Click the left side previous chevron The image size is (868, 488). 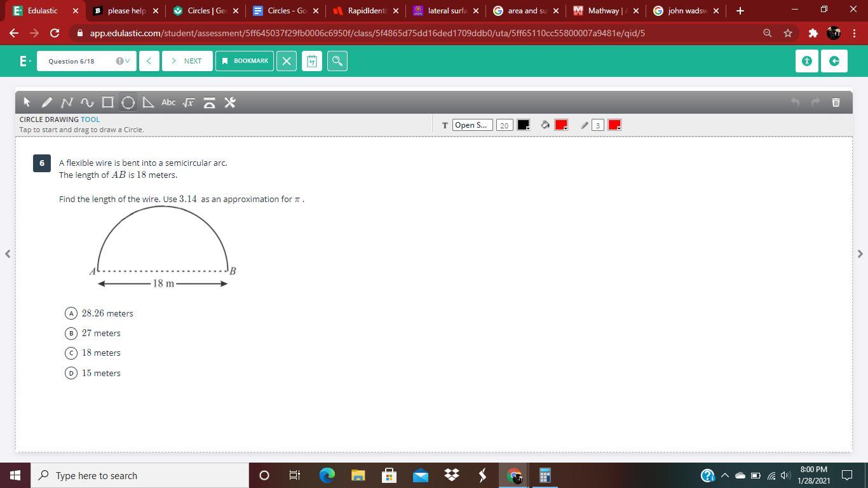pyautogui.click(x=8, y=254)
